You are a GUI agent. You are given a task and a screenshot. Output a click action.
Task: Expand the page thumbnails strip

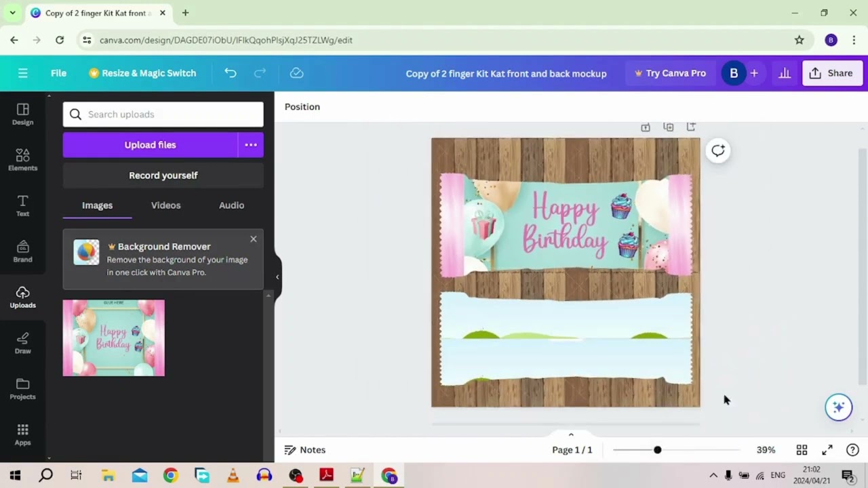click(571, 434)
